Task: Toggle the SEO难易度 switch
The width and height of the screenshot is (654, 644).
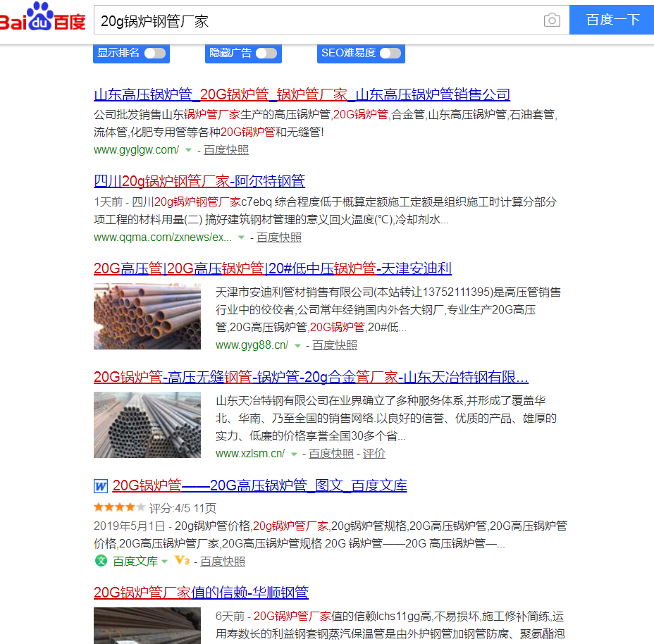Action: pos(390,54)
